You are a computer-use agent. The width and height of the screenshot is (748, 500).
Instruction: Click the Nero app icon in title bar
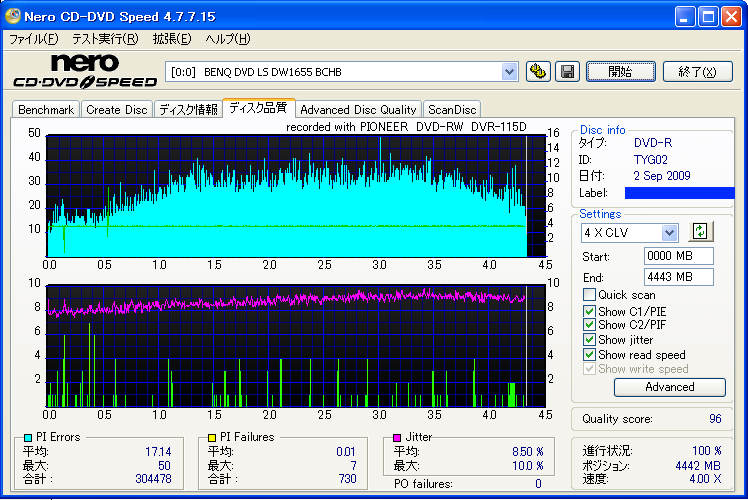tap(12, 16)
